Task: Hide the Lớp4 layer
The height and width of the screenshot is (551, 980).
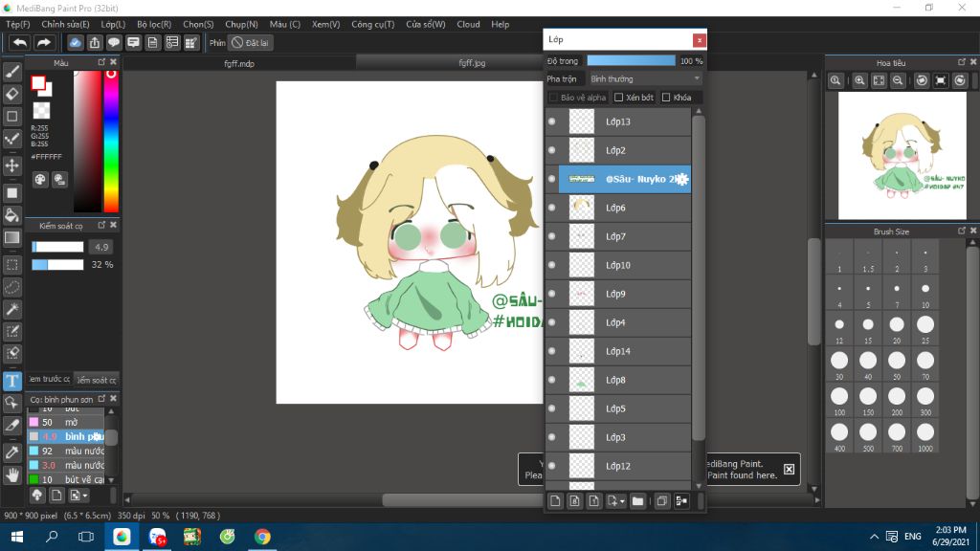Action: click(x=552, y=322)
